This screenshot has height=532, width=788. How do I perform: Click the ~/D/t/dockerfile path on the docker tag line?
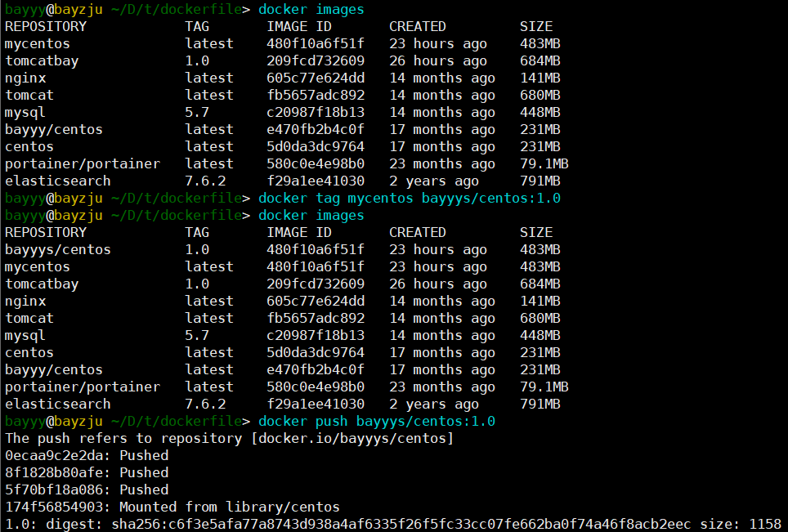point(177,198)
